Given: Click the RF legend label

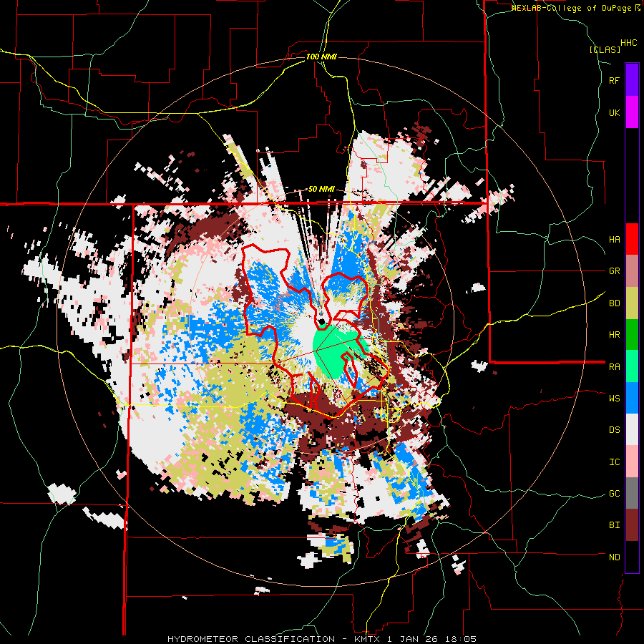Looking at the screenshot, I should coord(614,80).
